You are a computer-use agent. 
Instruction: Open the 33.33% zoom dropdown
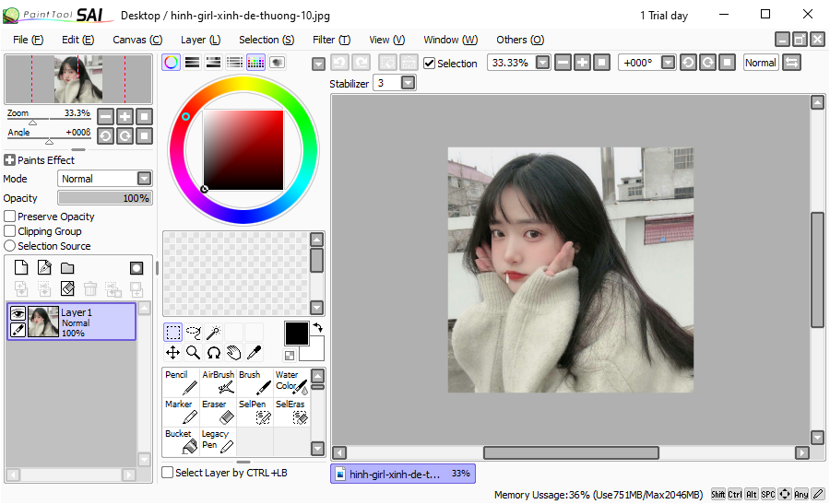point(542,63)
